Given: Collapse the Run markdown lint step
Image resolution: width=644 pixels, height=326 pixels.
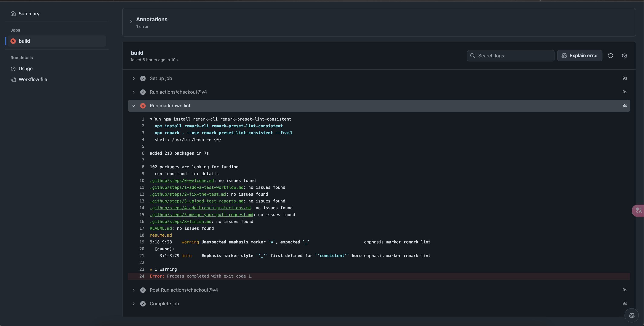Looking at the screenshot, I should pos(133,106).
